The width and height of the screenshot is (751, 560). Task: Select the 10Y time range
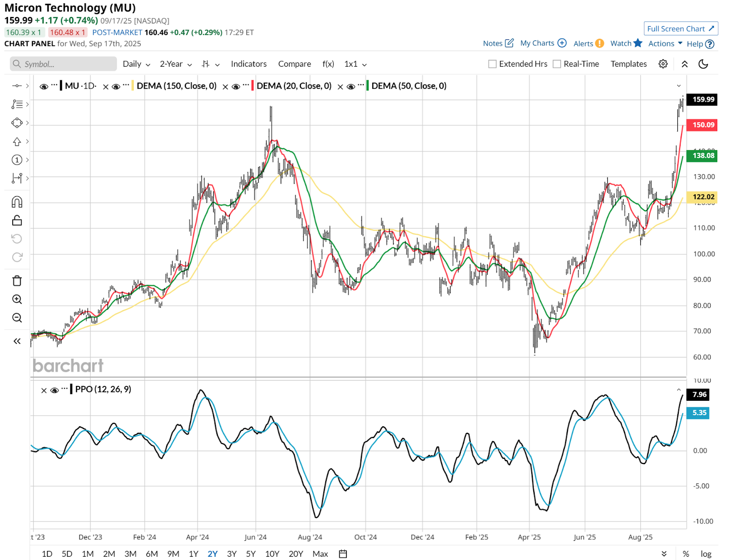(272, 554)
